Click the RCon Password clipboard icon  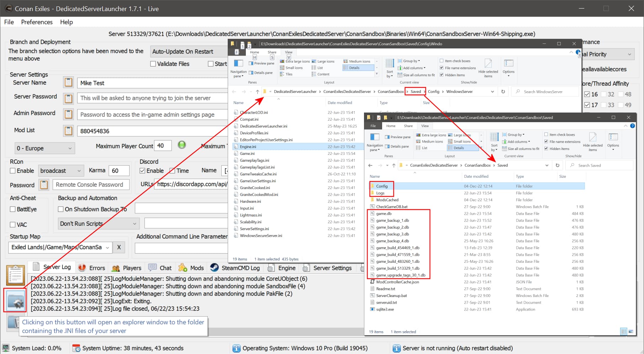[x=44, y=185]
